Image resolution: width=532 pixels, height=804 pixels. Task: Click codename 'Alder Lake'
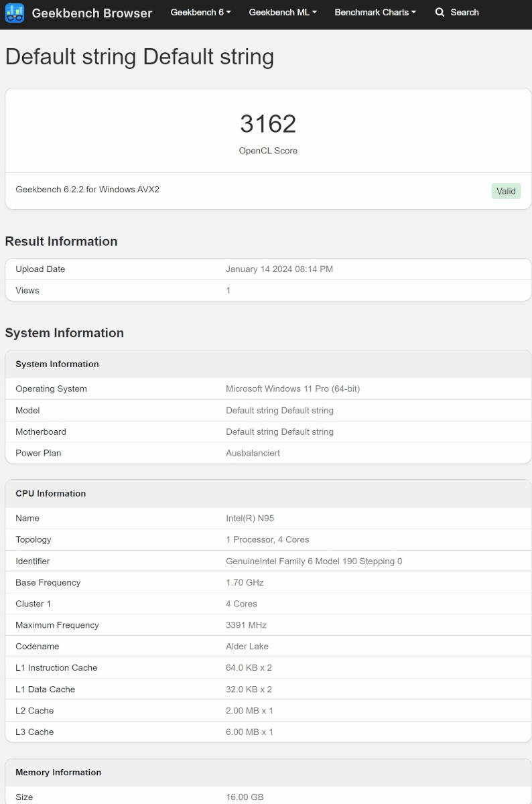(247, 647)
